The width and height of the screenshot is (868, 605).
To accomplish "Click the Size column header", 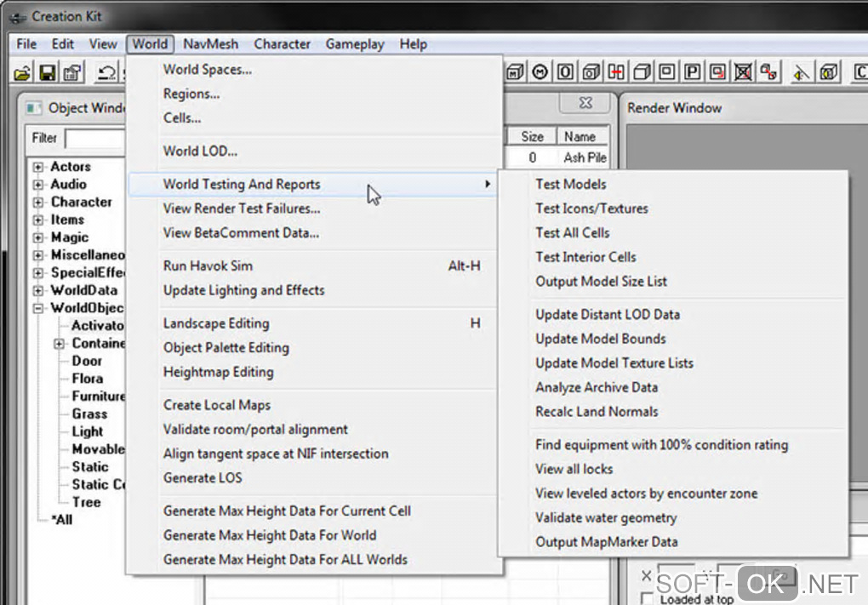I will (532, 137).
